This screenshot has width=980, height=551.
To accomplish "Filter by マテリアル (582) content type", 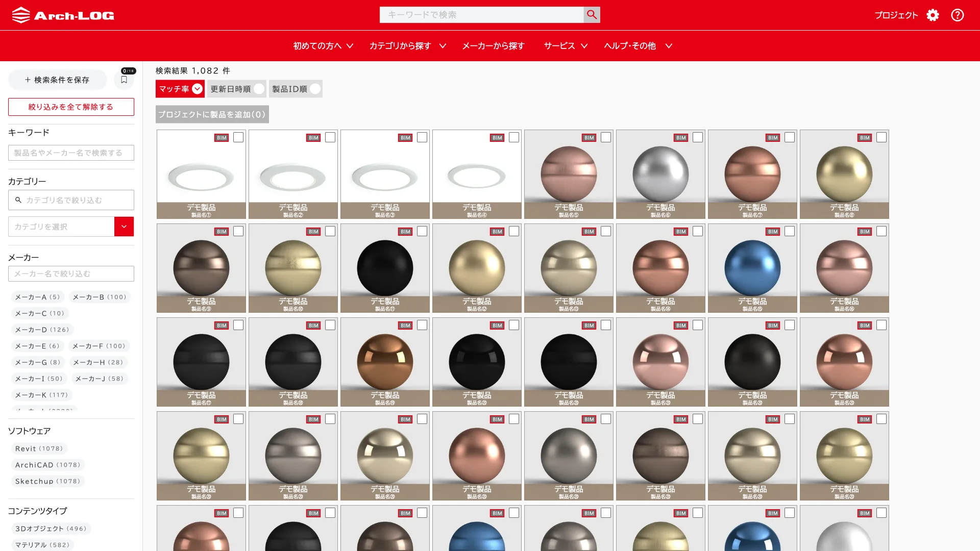I will (x=42, y=545).
